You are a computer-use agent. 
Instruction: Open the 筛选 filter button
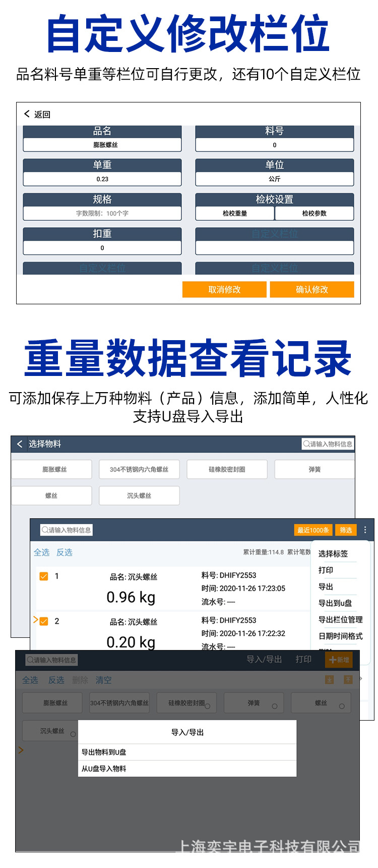point(346,530)
